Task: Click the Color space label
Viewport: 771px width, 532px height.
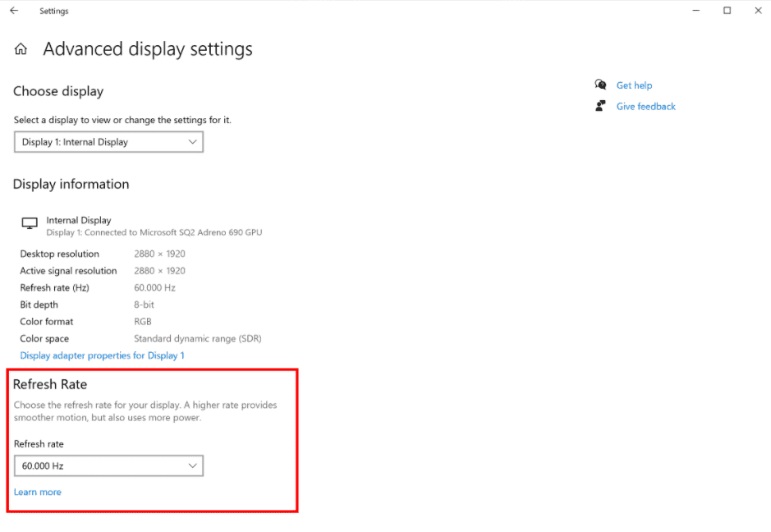Action: (44, 339)
